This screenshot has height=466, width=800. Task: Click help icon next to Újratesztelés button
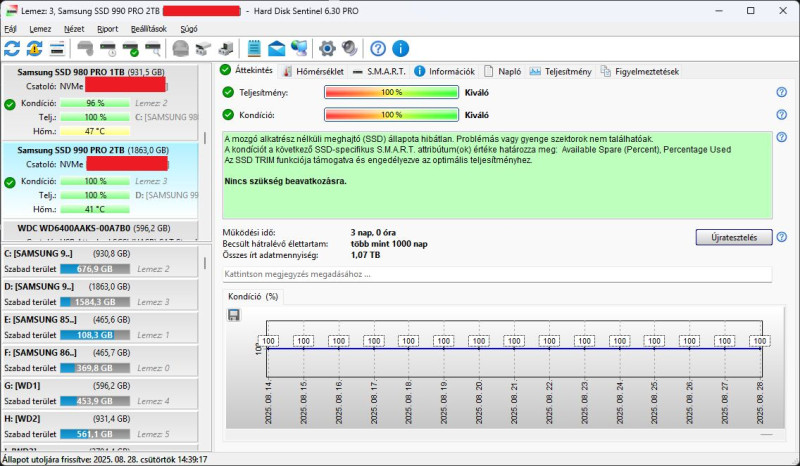tap(782, 237)
